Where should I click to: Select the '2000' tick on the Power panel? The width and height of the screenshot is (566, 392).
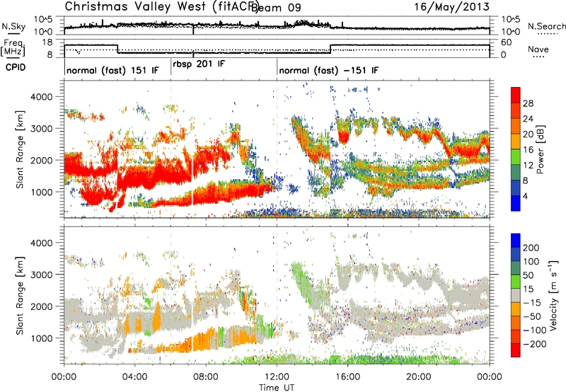click(41, 160)
